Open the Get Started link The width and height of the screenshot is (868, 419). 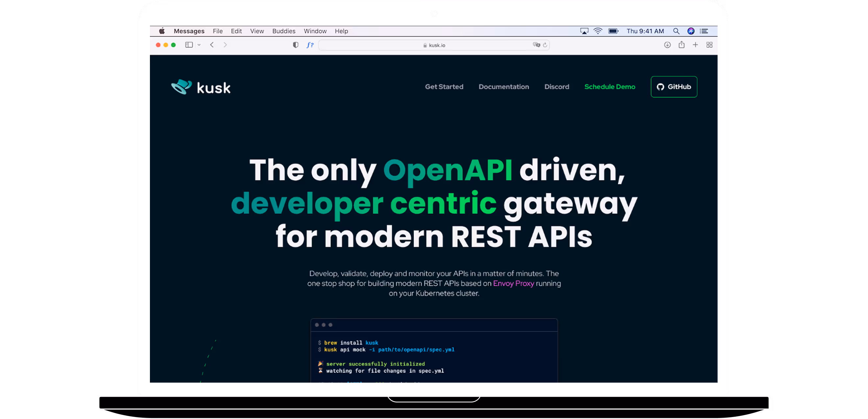pos(444,87)
